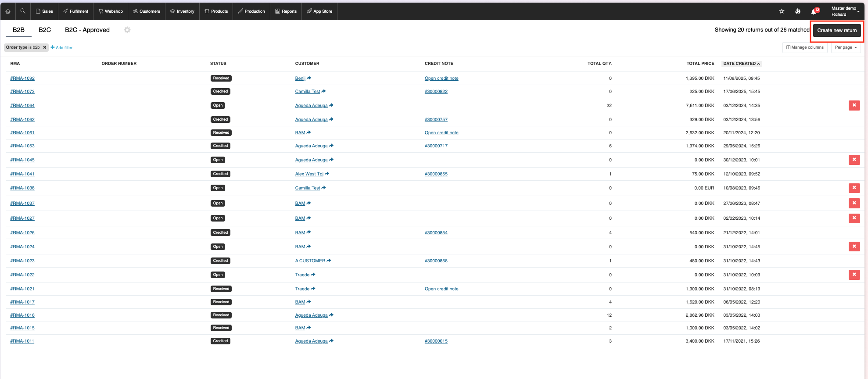Expand the Per page dropdown
868x379 pixels.
(846, 47)
